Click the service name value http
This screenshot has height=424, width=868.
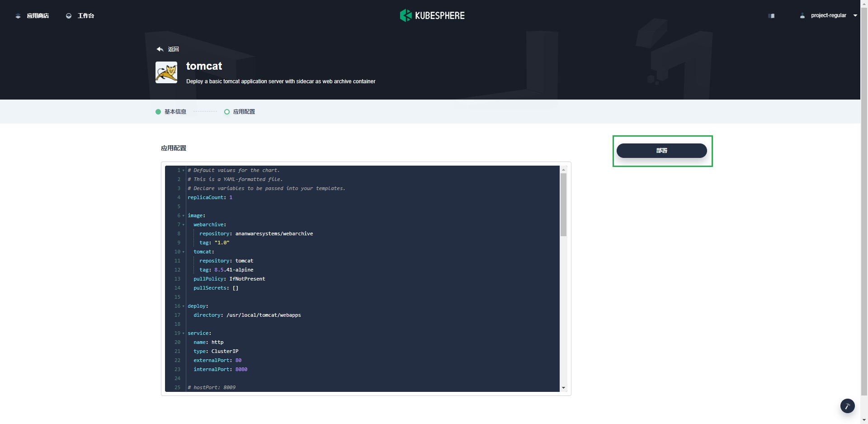[217, 342]
